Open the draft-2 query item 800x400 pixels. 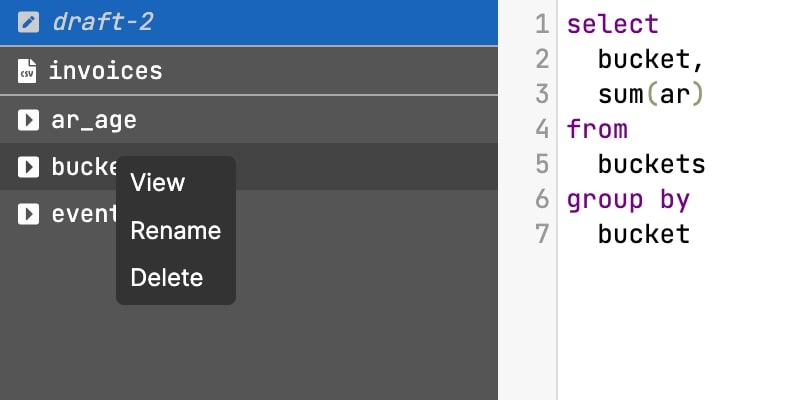coord(248,22)
